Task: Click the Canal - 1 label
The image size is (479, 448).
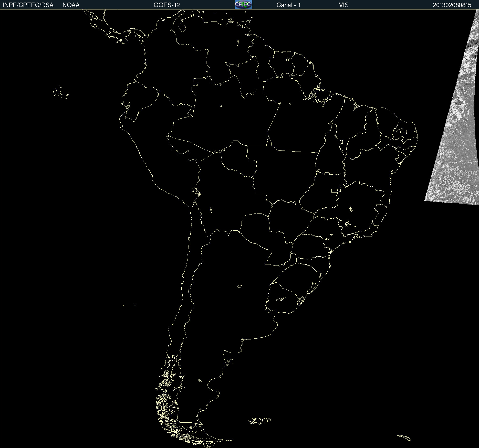Action: [288, 5]
